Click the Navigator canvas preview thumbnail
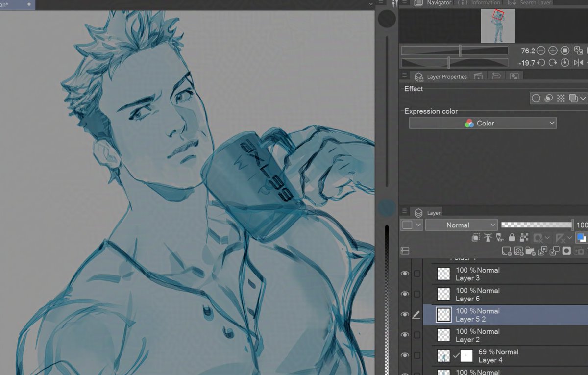The height and width of the screenshot is (375, 588). (498, 25)
